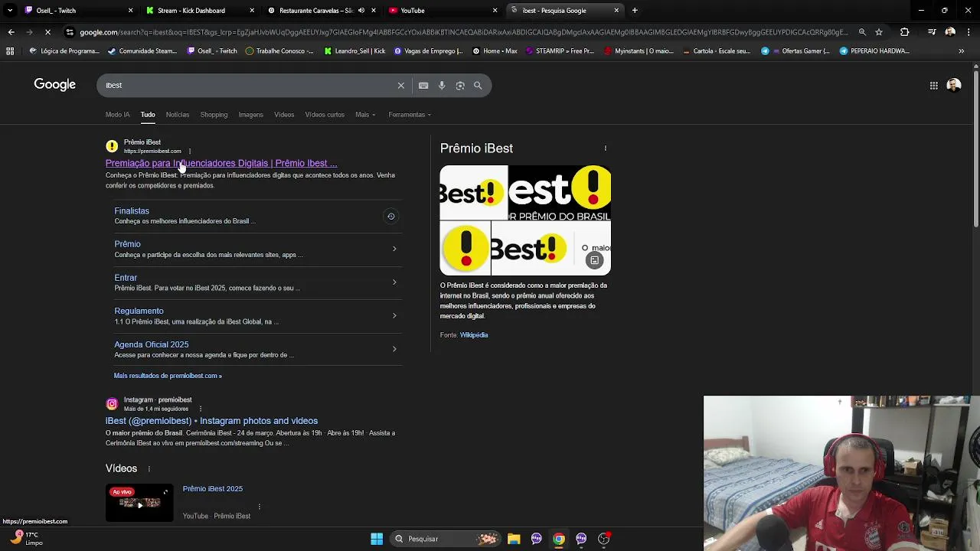
Task: Open iBest Instagram photos and videos result
Action: 211,421
